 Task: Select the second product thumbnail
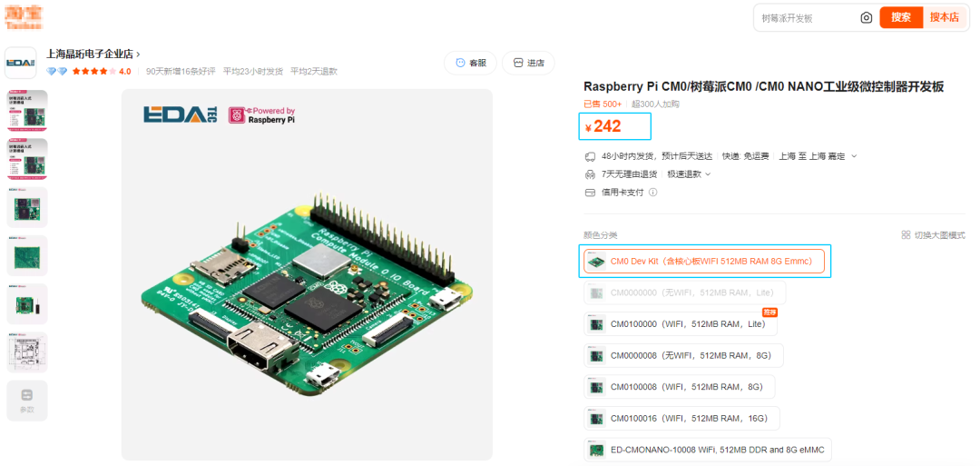(27, 159)
